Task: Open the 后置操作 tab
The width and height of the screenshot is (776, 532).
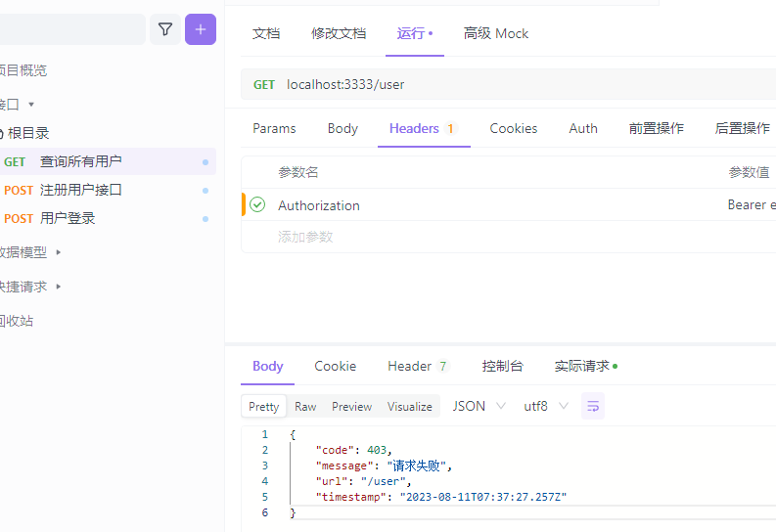Action: coord(743,128)
